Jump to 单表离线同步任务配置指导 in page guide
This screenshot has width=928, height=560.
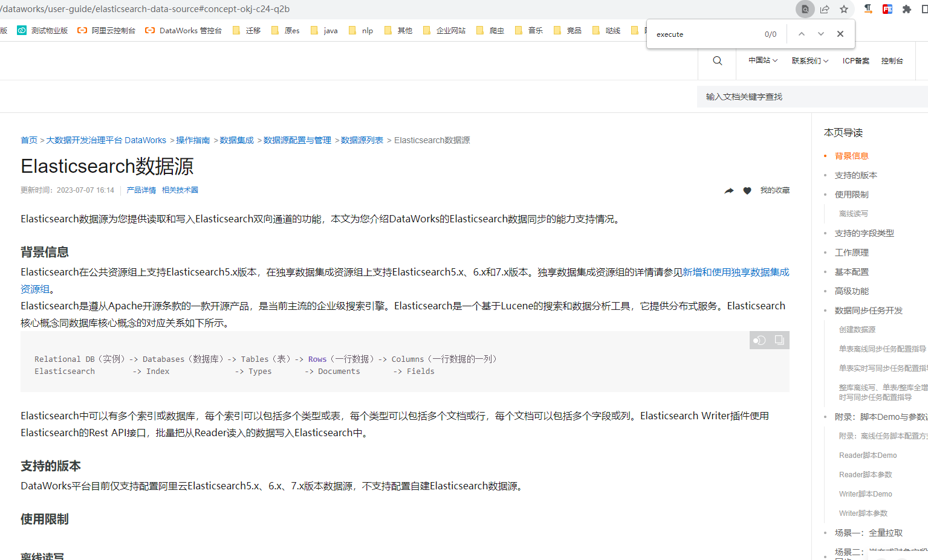coord(883,349)
